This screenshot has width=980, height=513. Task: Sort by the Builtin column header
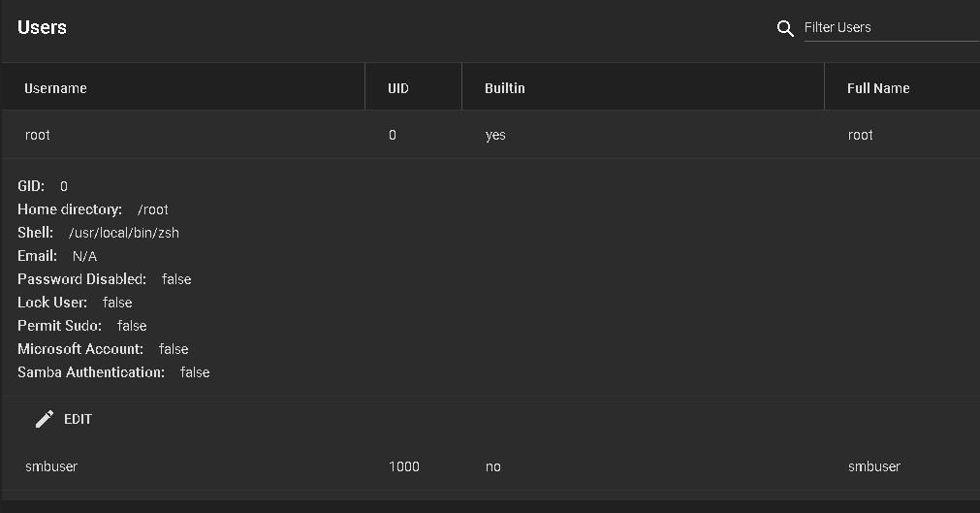point(505,88)
